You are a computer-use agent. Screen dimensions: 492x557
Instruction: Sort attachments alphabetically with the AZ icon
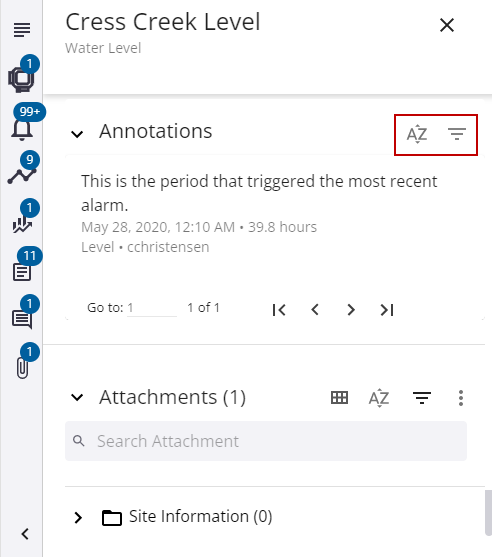[x=379, y=398]
